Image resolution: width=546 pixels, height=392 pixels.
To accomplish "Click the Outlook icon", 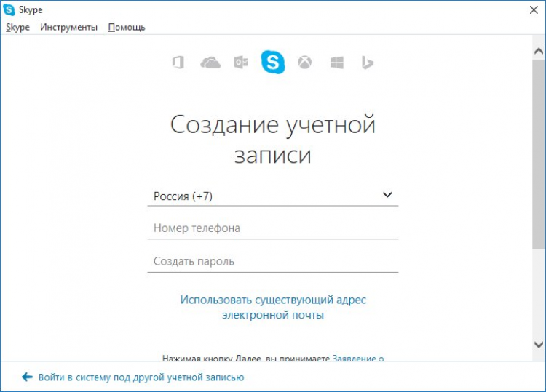I will pyautogui.click(x=241, y=63).
